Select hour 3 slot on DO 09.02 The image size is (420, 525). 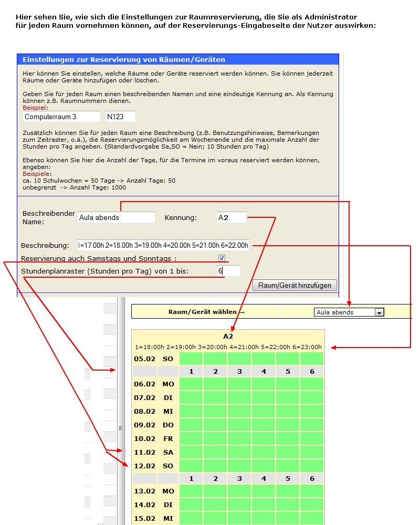click(239, 425)
